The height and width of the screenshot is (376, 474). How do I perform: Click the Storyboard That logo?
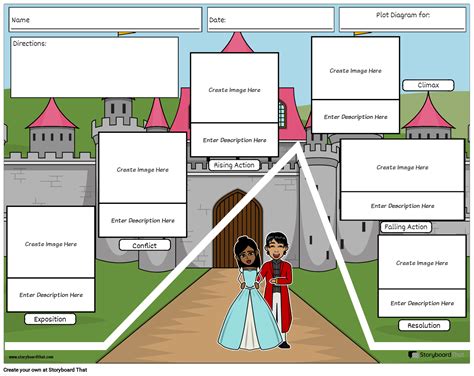[436, 355]
